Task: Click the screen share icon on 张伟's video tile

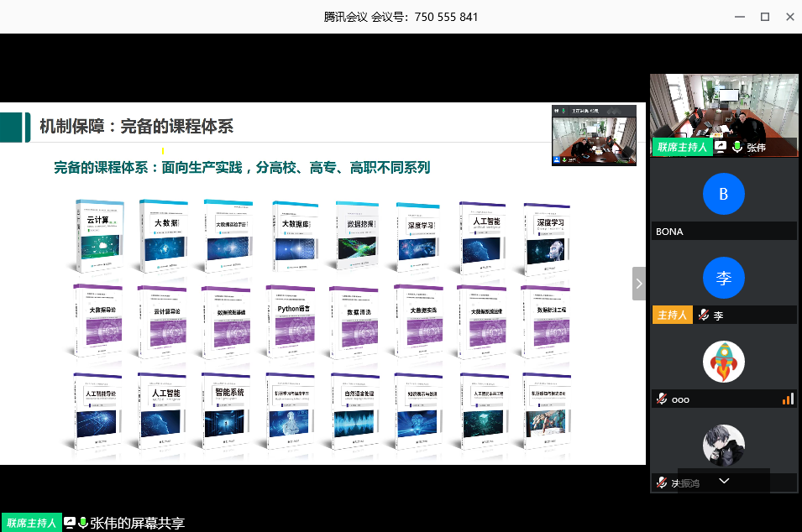Action: click(x=721, y=147)
